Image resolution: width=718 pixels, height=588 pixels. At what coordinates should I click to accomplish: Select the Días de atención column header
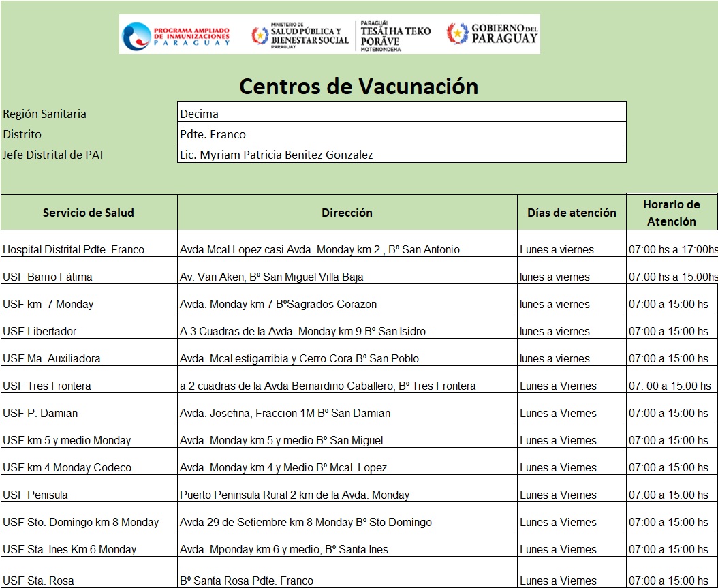(x=572, y=213)
